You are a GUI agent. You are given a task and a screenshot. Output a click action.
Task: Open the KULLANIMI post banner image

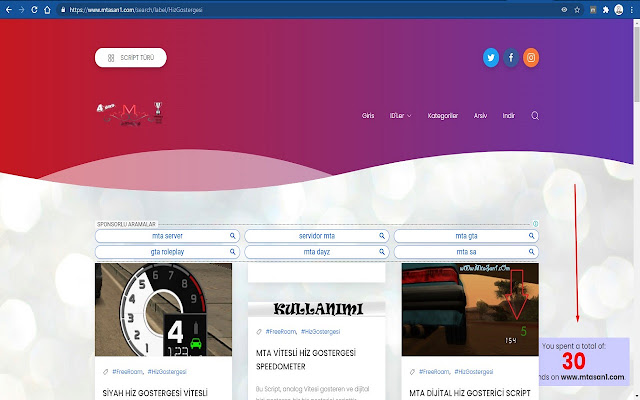click(x=317, y=309)
